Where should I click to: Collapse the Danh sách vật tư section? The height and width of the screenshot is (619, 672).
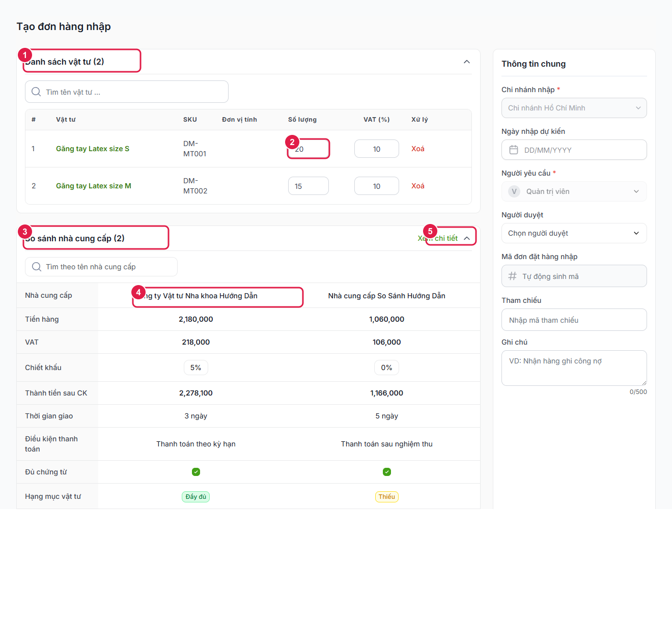467,62
